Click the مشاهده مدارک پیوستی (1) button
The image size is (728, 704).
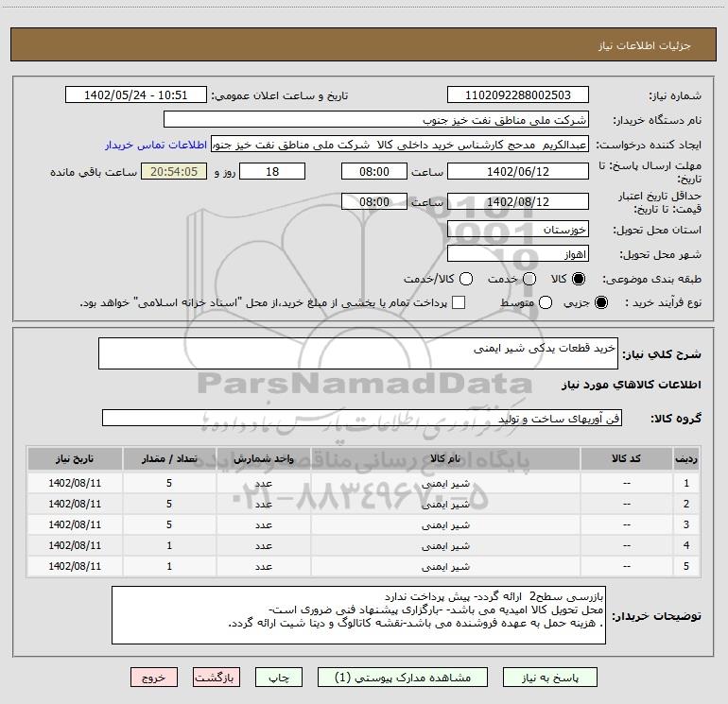[x=403, y=678]
